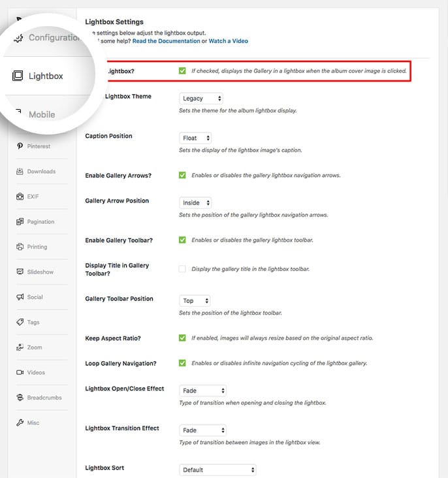Image resolution: width=448 pixels, height=478 pixels.
Task: Click the Misc wrench icon
Action: point(20,422)
